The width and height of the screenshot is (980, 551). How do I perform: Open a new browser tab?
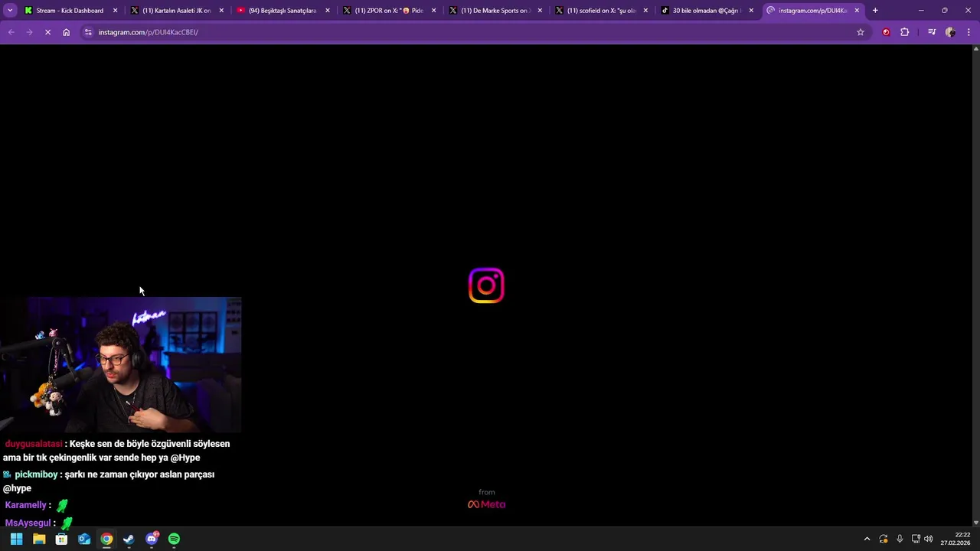pyautogui.click(x=875, y=11)
